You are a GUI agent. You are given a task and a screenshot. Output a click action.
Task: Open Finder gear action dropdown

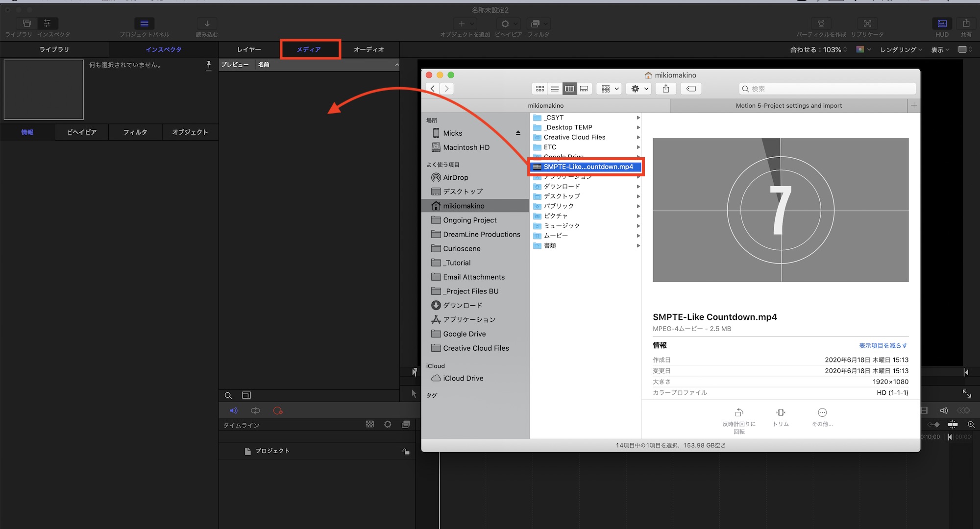pyautogui.click(x=639, y=89)
